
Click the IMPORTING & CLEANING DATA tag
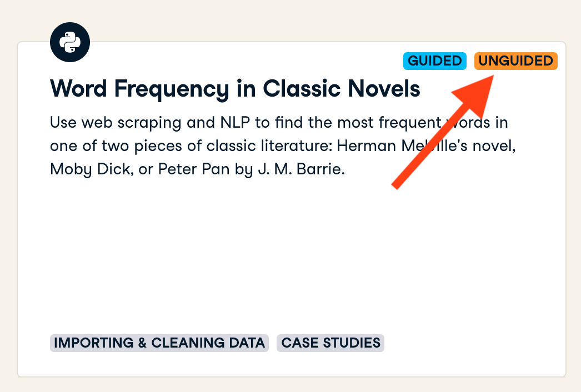pos(159,343)
